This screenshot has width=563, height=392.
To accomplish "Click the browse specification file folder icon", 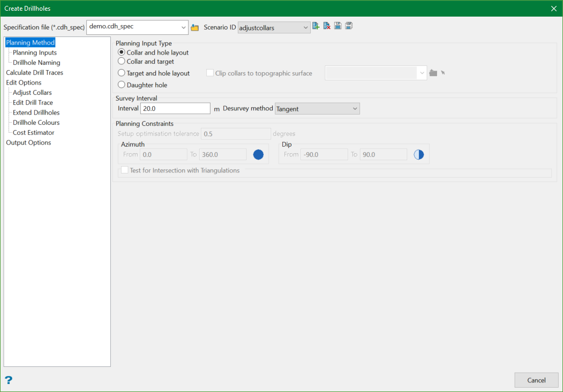I will (195, 27).
